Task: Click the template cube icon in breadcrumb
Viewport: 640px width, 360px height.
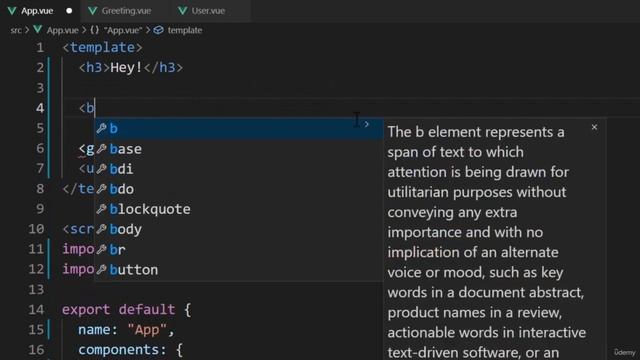Action: (158, 30)
